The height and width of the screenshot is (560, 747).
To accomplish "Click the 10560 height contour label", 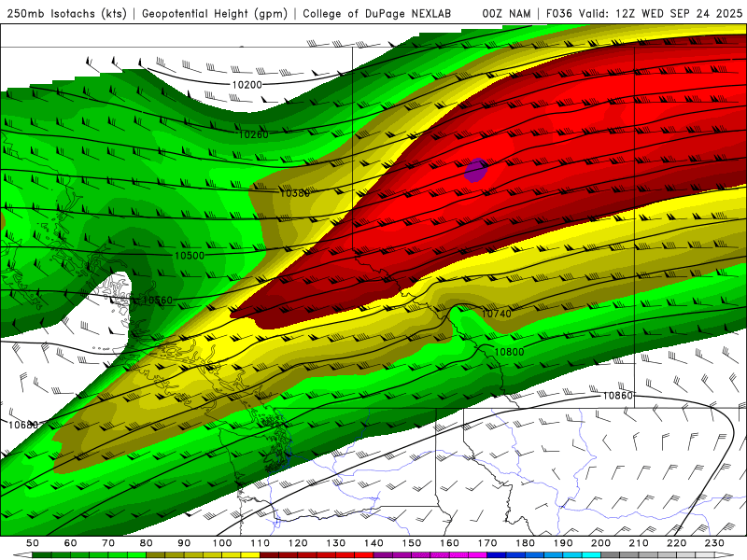I will 157,300.
